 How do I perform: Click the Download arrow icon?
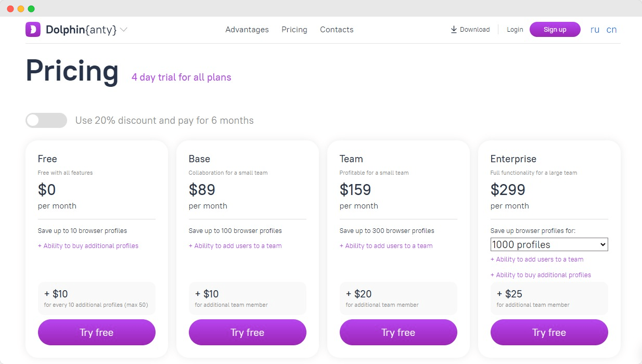[454, 30]
